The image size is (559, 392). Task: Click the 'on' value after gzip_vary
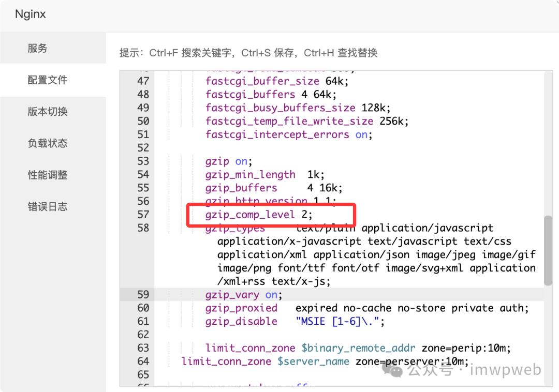[271, 295]
